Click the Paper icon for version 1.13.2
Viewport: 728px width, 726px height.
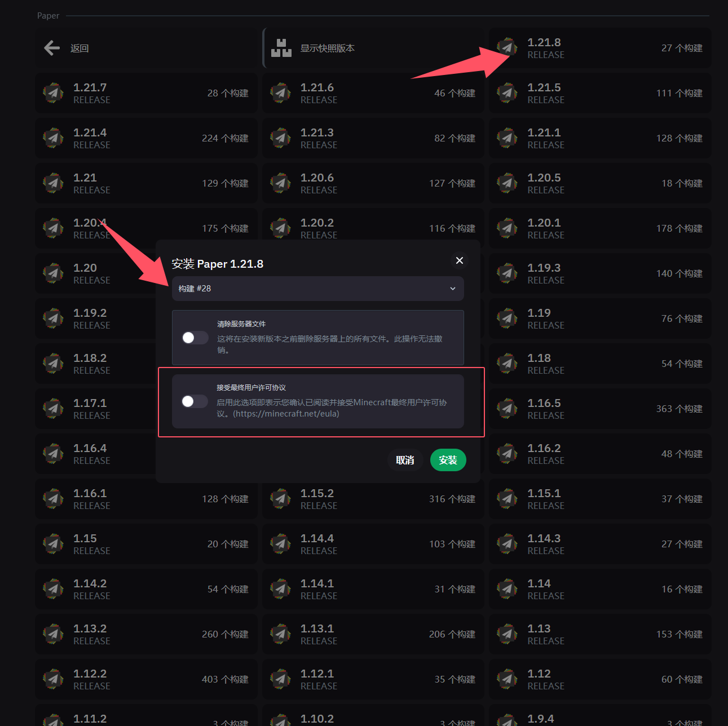tap(53, 634)
